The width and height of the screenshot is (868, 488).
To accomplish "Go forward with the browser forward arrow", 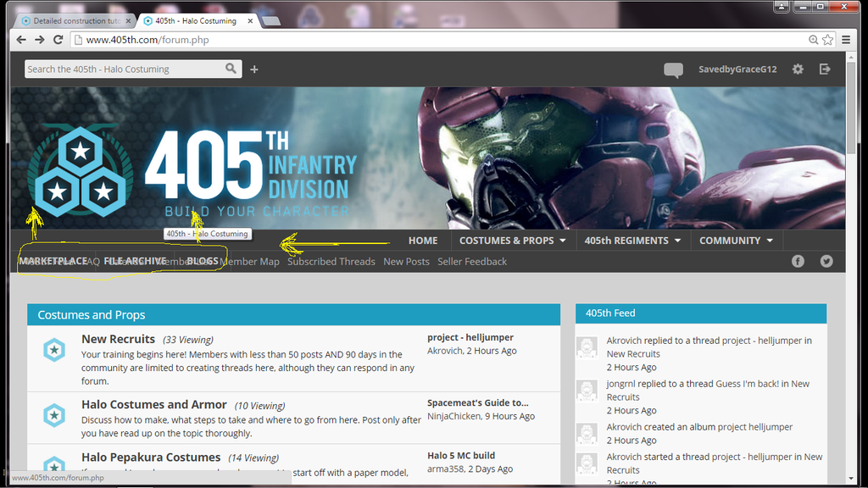I will (x=39, y=40).
